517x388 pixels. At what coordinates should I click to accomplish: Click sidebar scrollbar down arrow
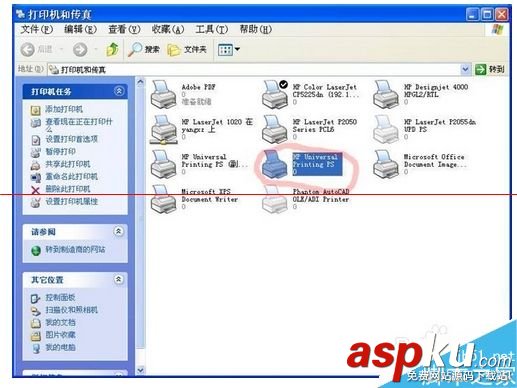140,370
